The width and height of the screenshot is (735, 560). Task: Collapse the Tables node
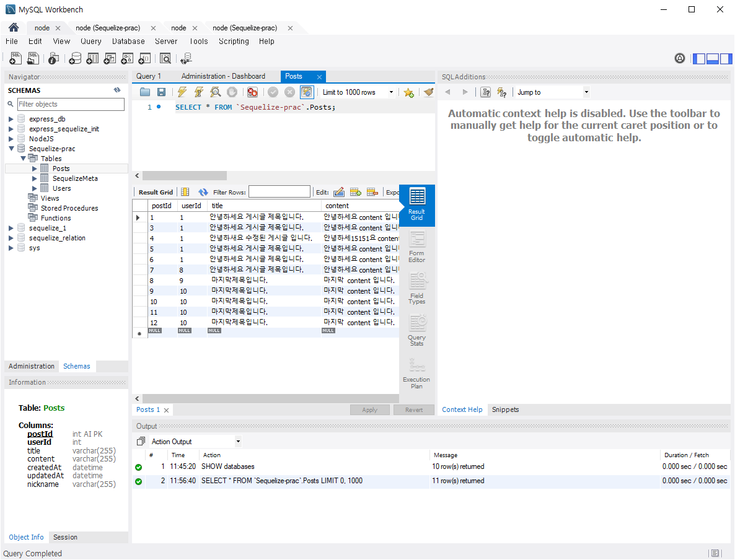pyautogui.click(x=23, y=159)
